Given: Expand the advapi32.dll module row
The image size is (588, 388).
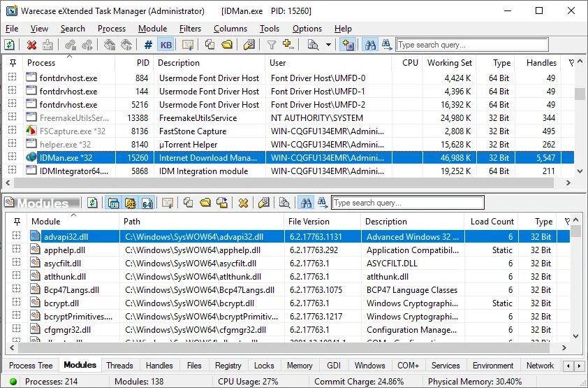Looking at the screenshot, I should coord(17,237).
